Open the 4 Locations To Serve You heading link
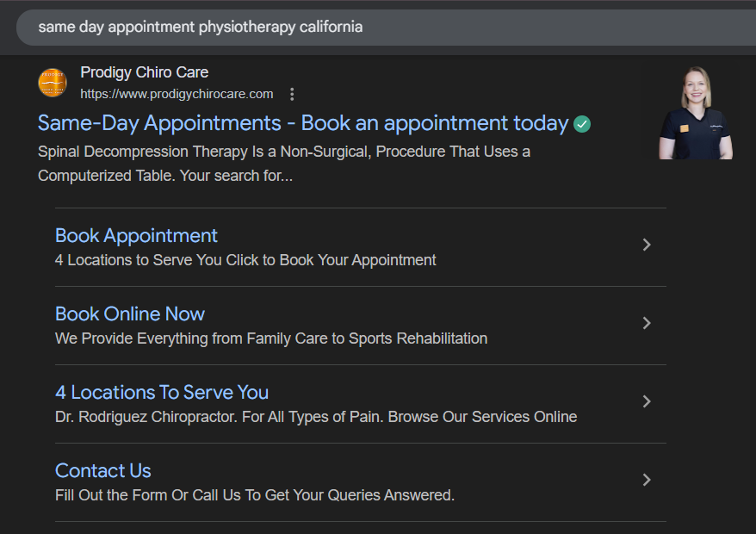 (x=162, y=392)
